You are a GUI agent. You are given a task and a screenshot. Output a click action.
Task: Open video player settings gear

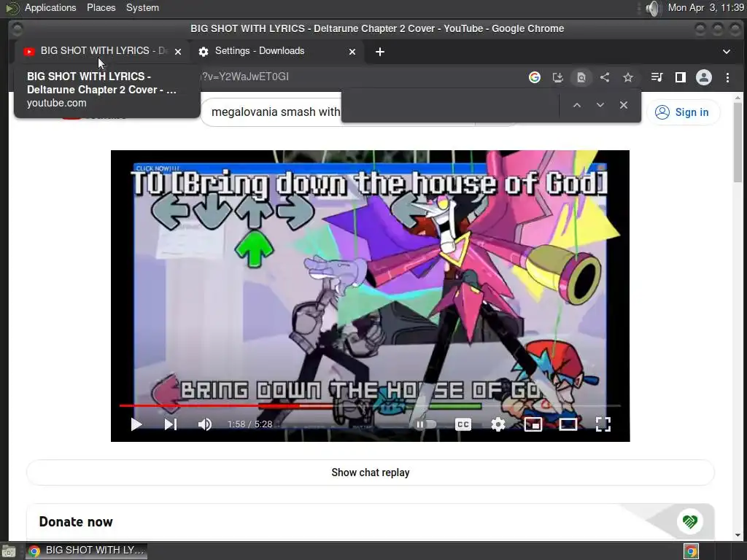(498, 424)
